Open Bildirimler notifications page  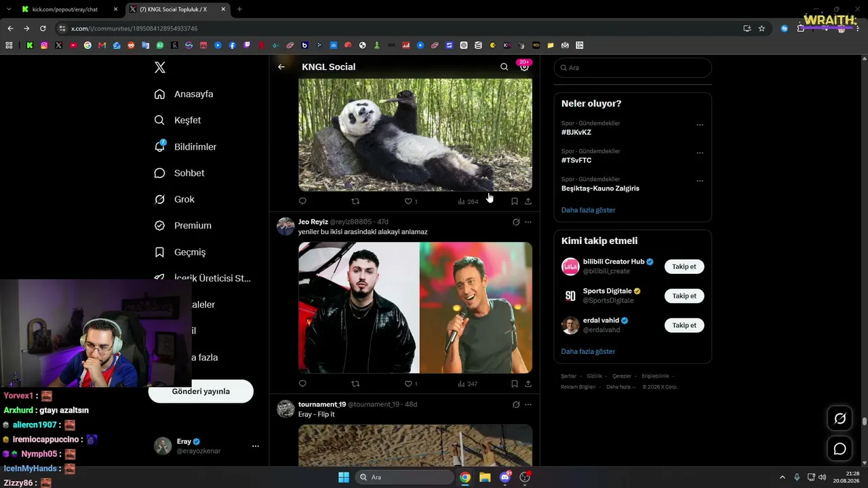click(185, 146)
